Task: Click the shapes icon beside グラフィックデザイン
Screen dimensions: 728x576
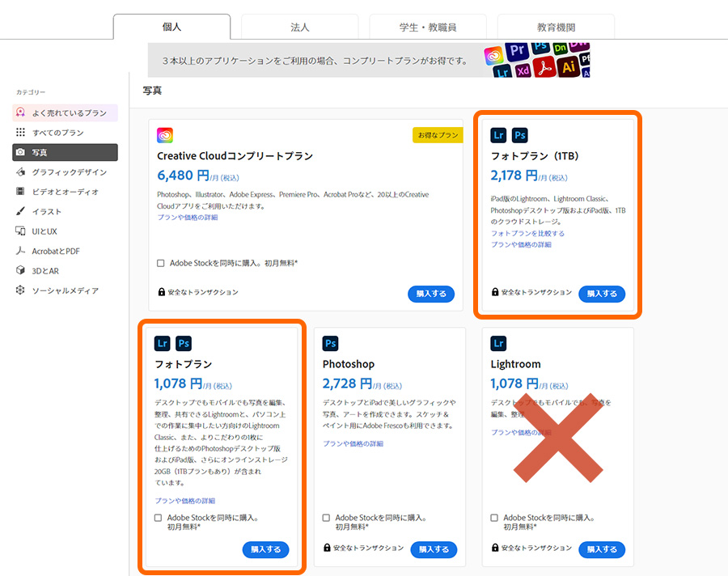Action: coord(20,172)
